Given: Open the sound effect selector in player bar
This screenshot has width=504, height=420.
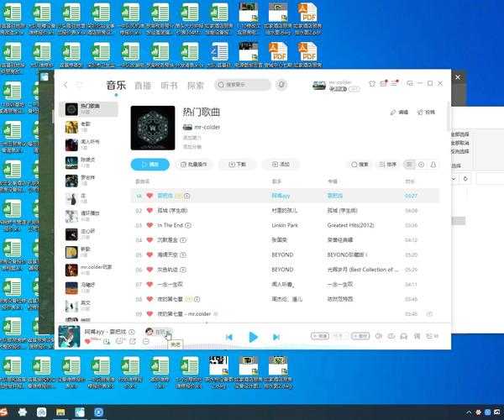Looking at the screenshot, I should coord(360,336).
